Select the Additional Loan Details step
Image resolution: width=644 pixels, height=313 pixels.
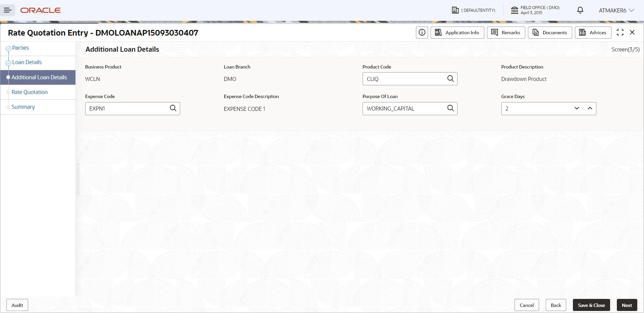[x=38, y=77]
